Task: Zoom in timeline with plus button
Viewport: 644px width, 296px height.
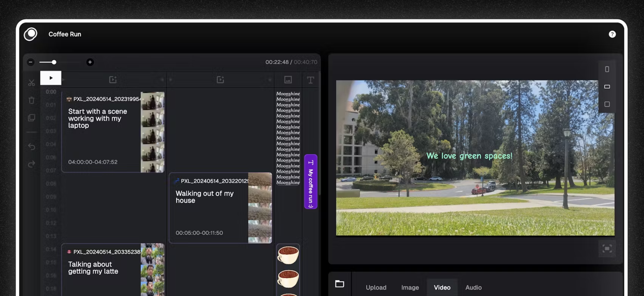Action: pos(90,62)
